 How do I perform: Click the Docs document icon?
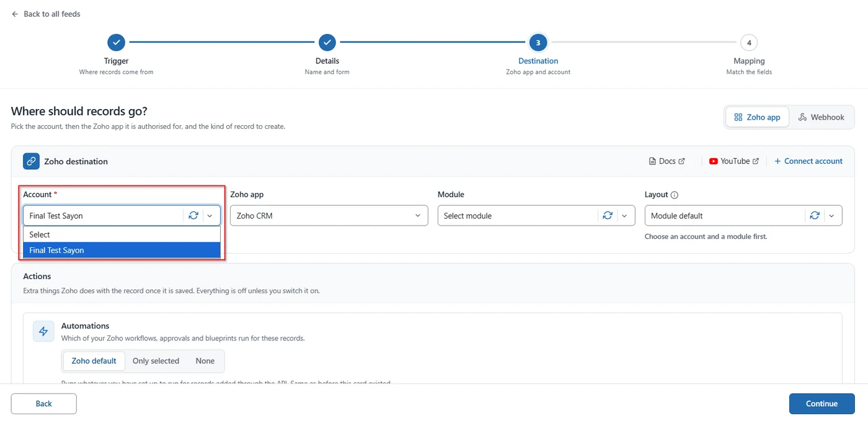pyautogui.click(x=652, y=161)
